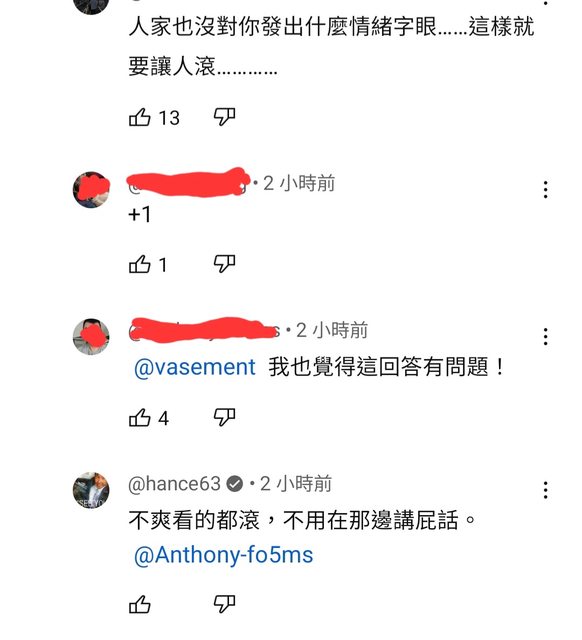This screenshot has width=582, height=640.
Task: Open options menu for @vasement reply
Action: pos(545,337)
